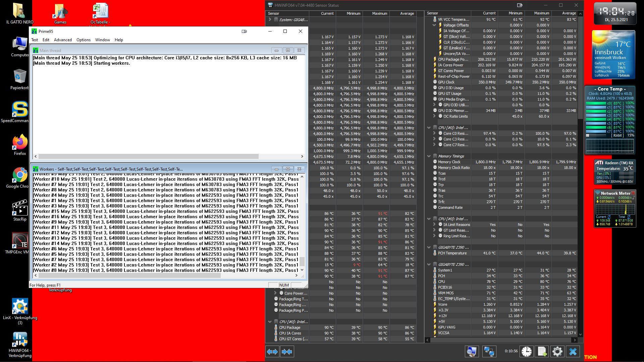Click HWiNFO title bar layout icon
This screenshot has height=362, width=644.
click(520, 5)
